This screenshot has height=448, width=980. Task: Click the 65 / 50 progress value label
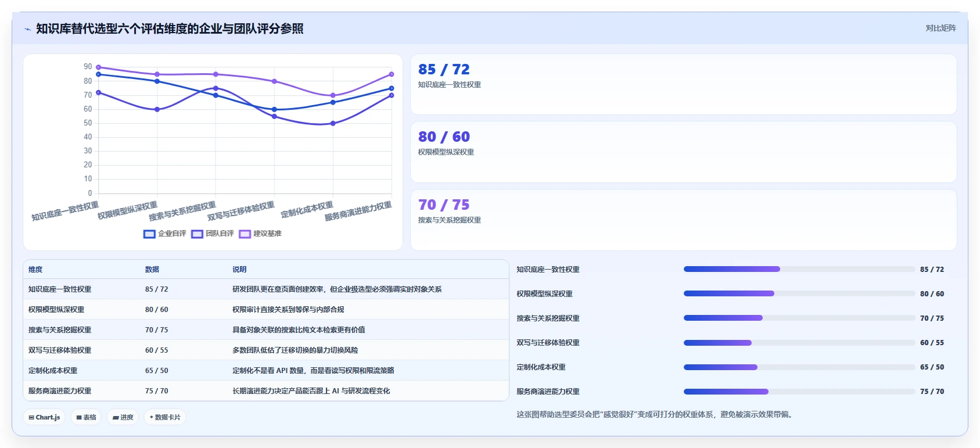pyautogui.click(x=932, y=367)
